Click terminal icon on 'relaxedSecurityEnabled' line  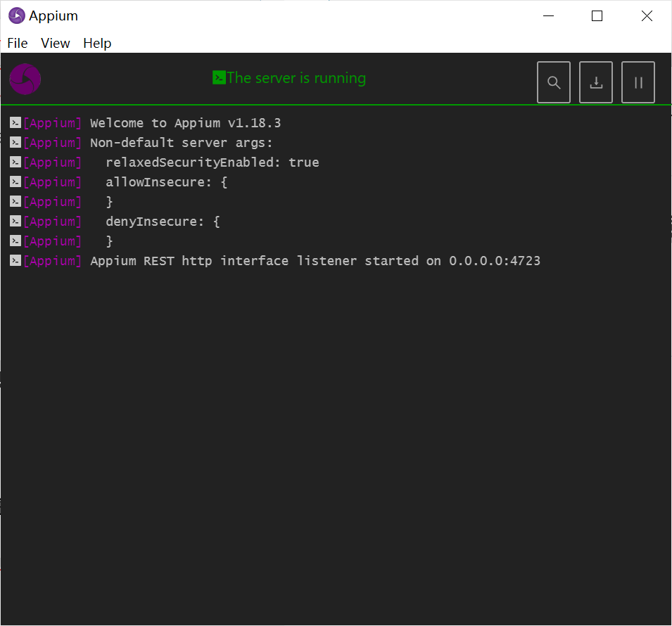(15, 162)
